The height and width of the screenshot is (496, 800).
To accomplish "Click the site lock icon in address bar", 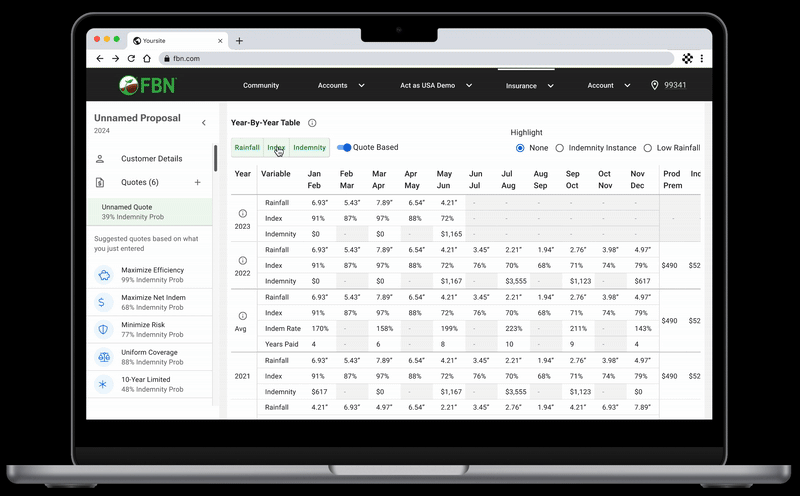I will pos(167,59).
